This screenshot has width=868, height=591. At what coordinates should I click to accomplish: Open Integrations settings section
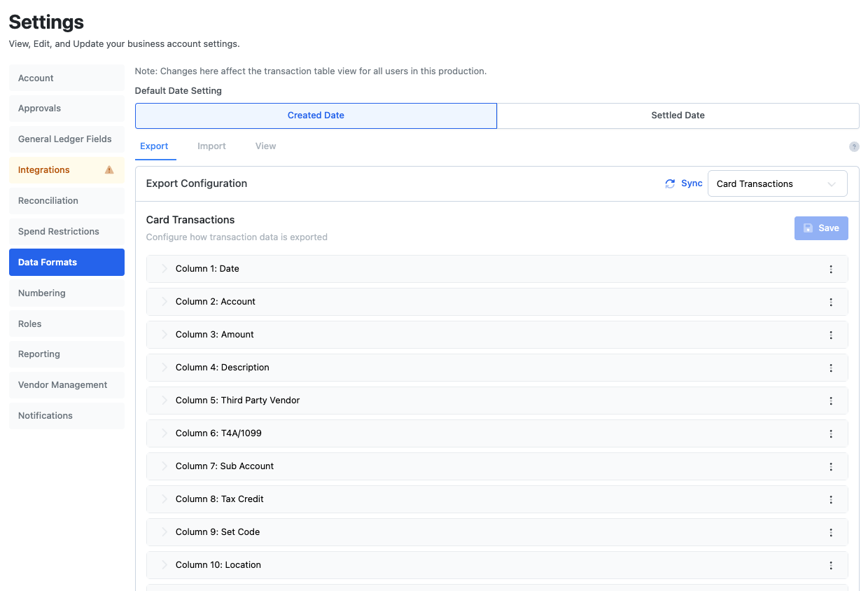click(66, 170)
